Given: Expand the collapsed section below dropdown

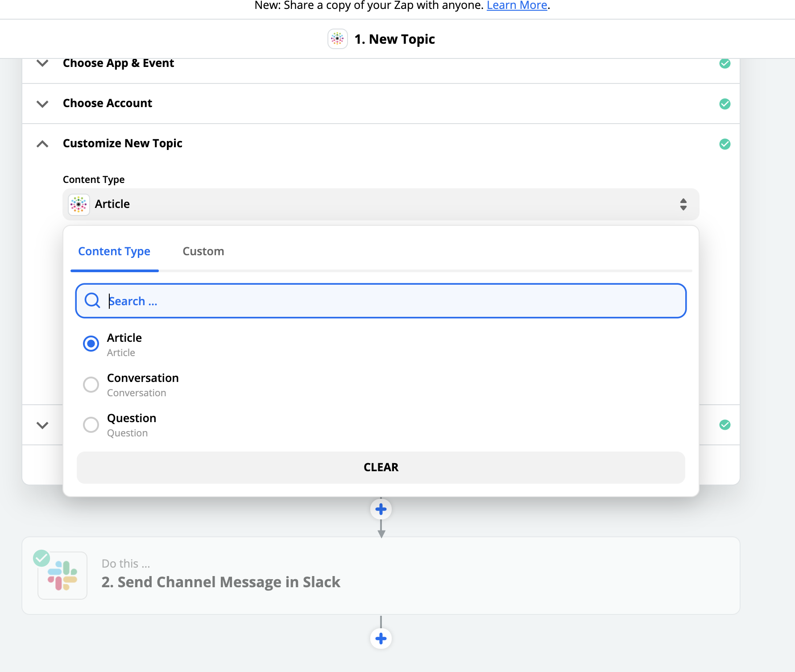Looking at the screenshot, I should click(x=42, y=425).
